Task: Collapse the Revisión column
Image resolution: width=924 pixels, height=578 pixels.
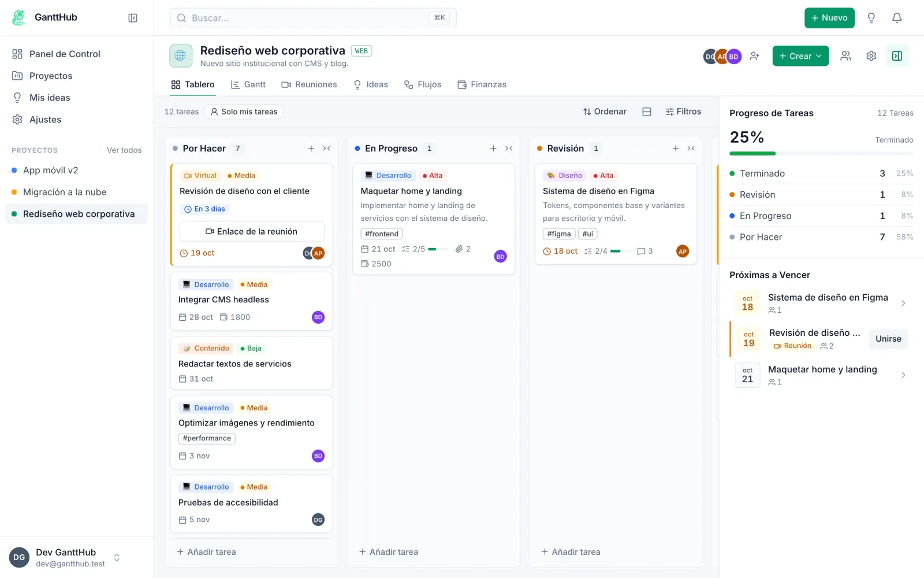Action: (x=691, y=149)
